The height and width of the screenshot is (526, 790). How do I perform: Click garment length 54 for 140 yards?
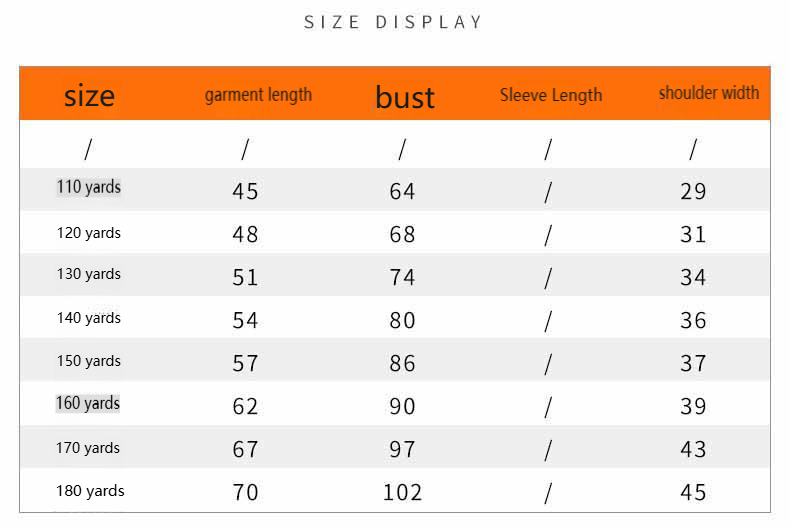coord(245,320)
